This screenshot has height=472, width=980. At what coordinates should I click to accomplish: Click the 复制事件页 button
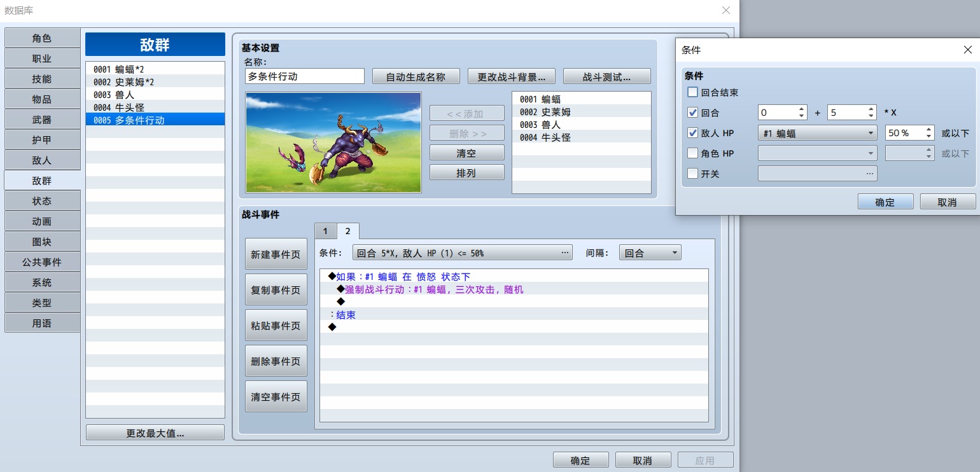click(276, 290)
